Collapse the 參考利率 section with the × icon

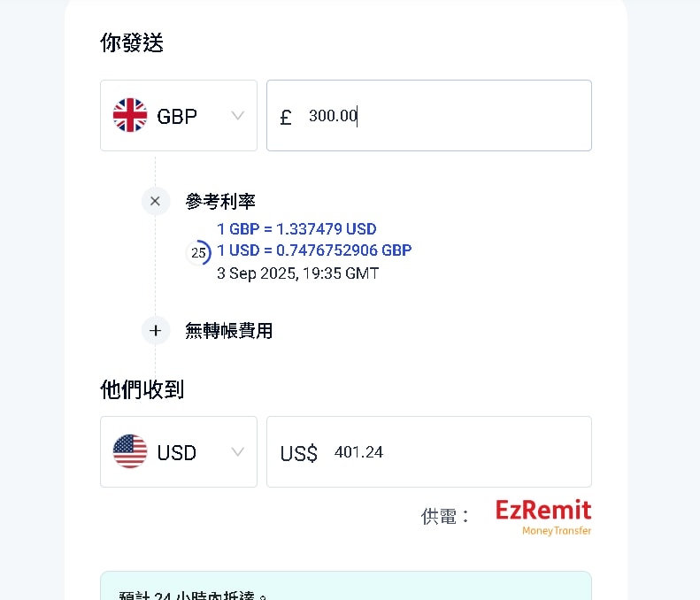click(156, 201)
